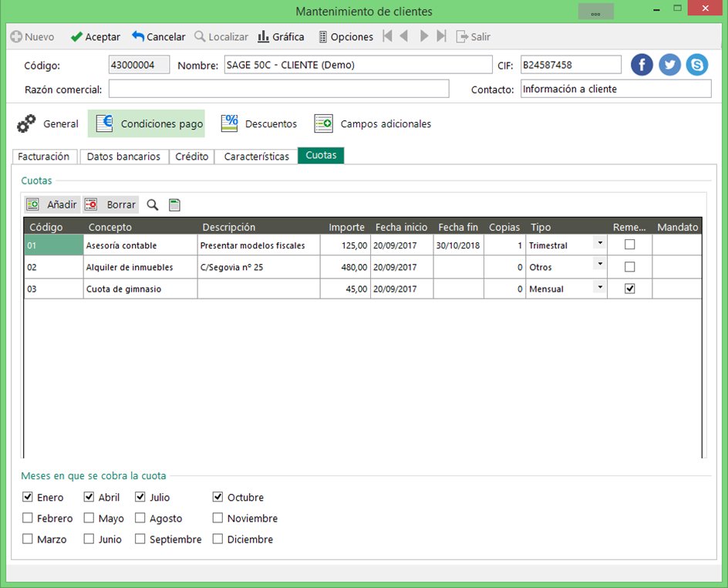Click the 30/10/2018 fecha fin cell
The width and height of the screenshot is (728, 588).
458,245
